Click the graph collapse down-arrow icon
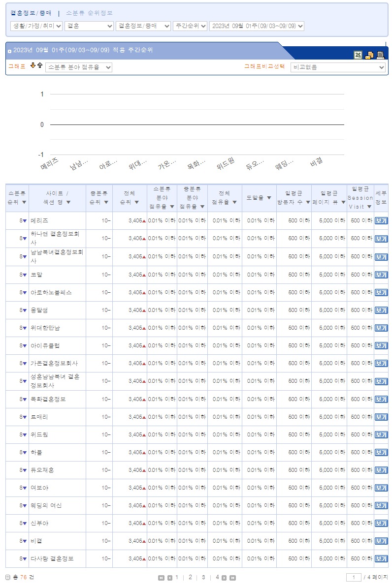Viewport: 392px width, 588px height. click(x=33, y=66)
